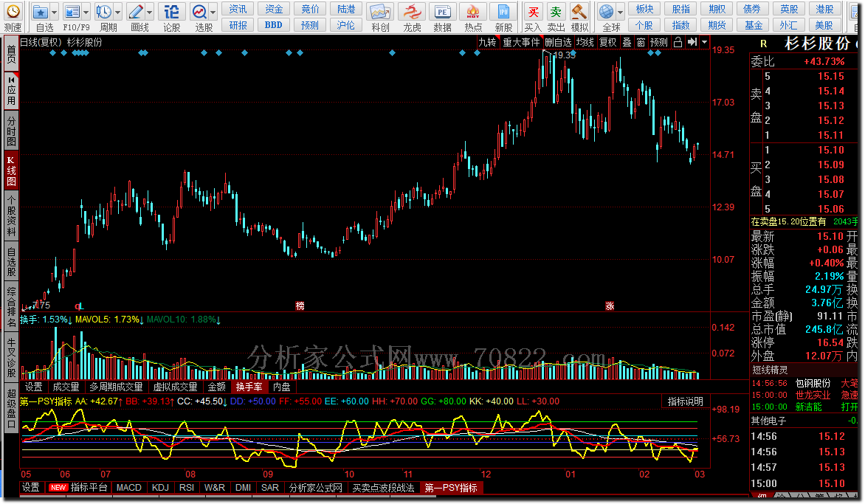This screenshot has height=504, width=865.
Task: Select the 第一PSY指标 indicator tab
Action: pyautogui.click(x=451, y=488)
